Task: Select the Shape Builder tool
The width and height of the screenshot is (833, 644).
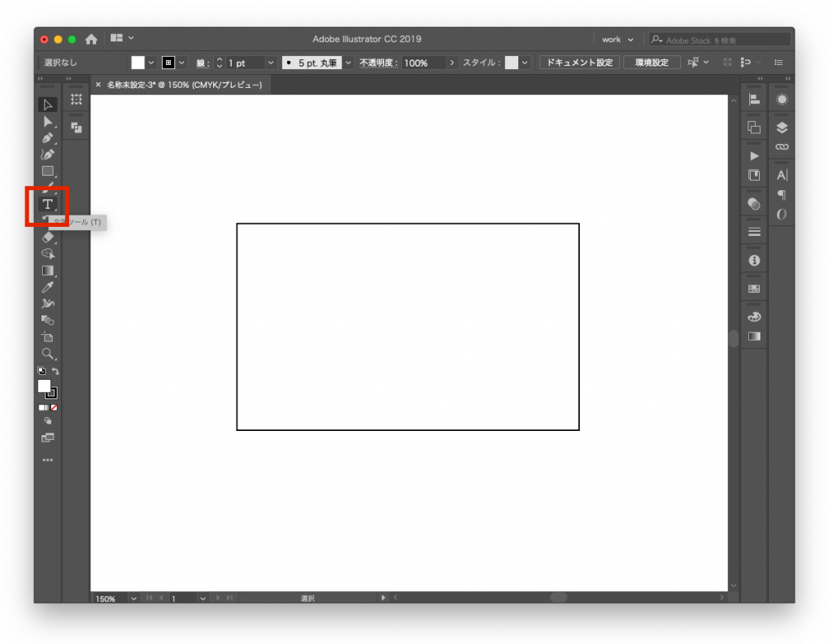Action: (x=48, y=254)
